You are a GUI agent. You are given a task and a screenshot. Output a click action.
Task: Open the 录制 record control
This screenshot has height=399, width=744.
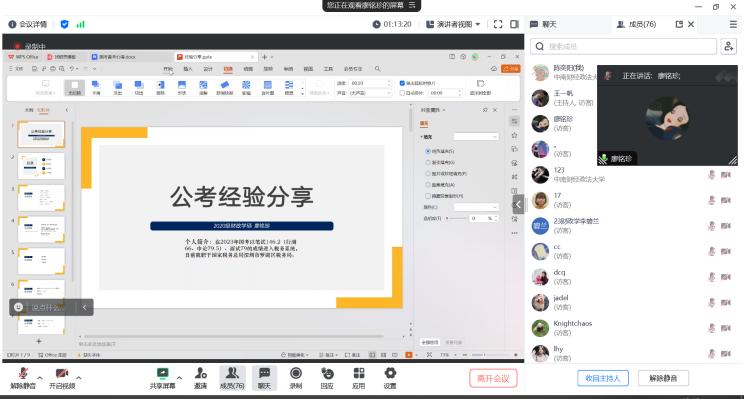296,378
